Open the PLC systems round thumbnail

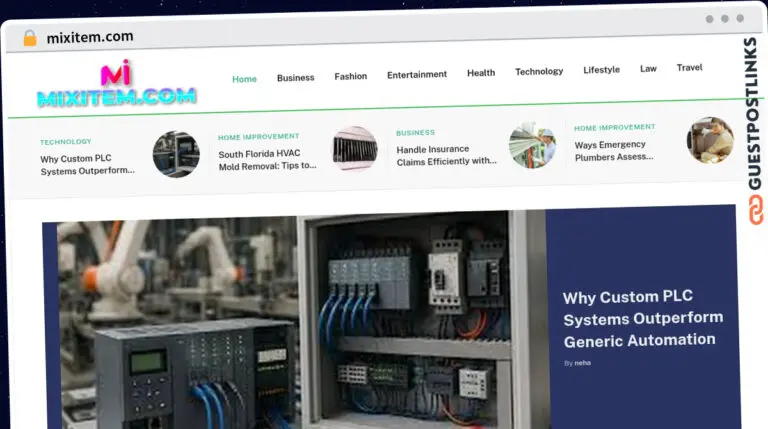[x=176, y=154]
